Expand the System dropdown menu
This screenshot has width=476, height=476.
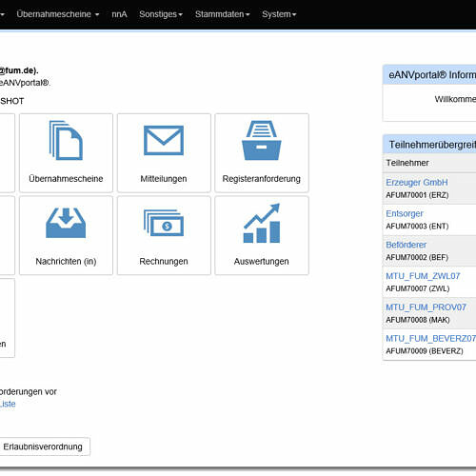click(x=279, y=14)
